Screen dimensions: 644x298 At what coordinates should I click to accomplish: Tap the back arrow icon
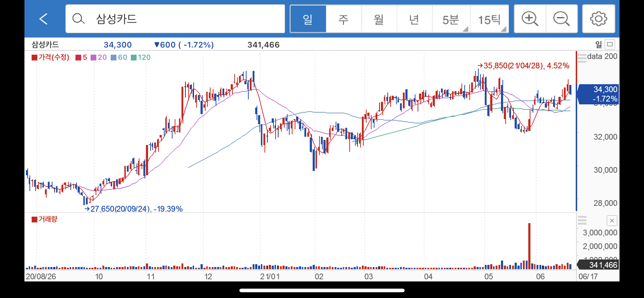pos(43,19)
